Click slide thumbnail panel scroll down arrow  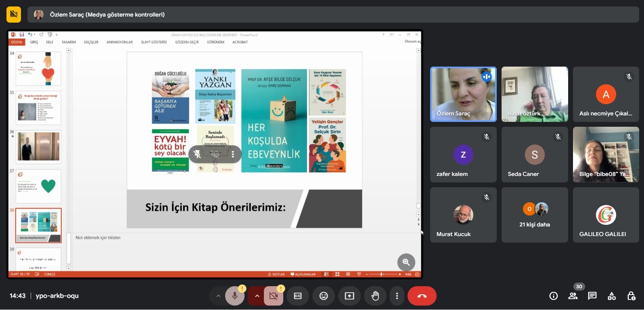69,268
